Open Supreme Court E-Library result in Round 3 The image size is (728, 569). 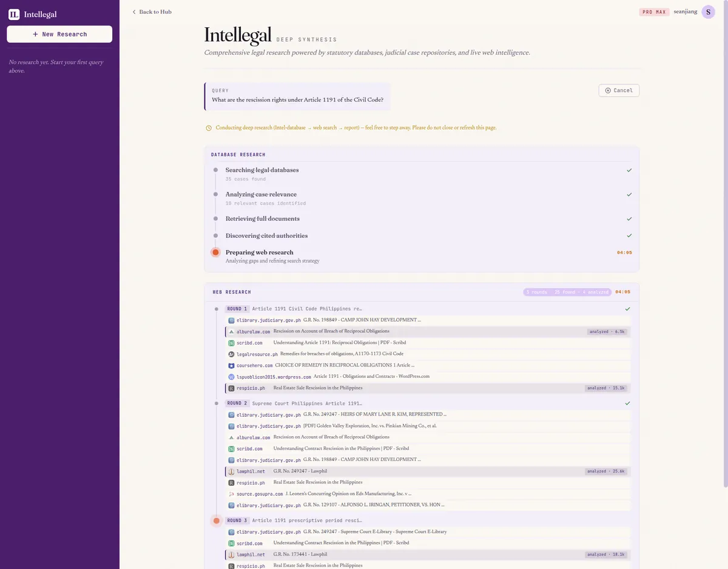pos(428,531)
